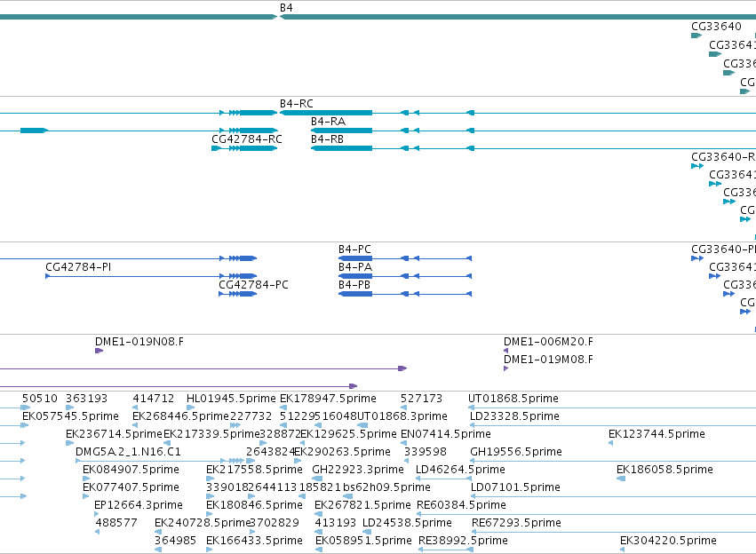Click the arrow glyph under EK304220.5prime

623,550
